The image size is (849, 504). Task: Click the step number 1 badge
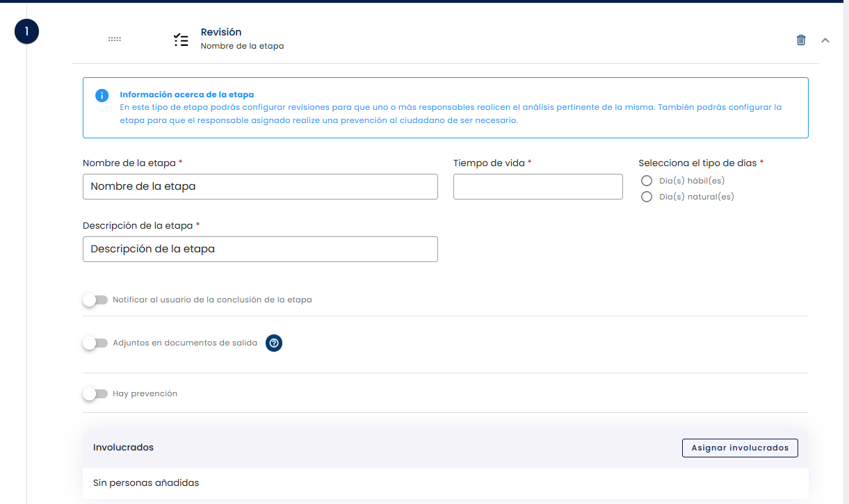[x=26, y=31]
